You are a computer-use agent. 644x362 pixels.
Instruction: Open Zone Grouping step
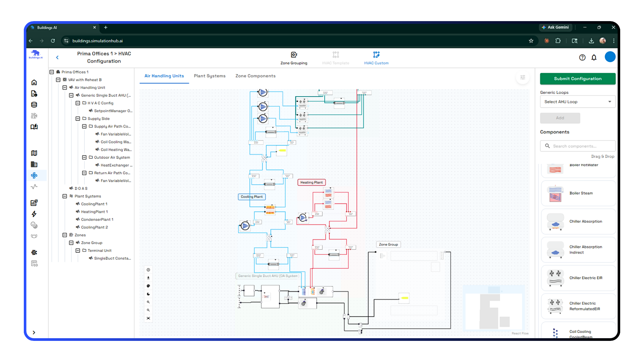click(x=293, y=58)
